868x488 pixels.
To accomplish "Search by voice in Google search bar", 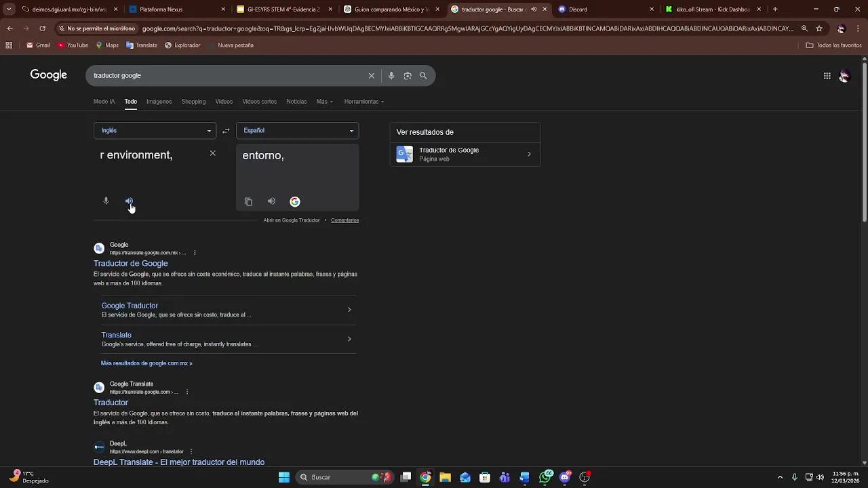I will pyautogui.click(x=391, y=76).
